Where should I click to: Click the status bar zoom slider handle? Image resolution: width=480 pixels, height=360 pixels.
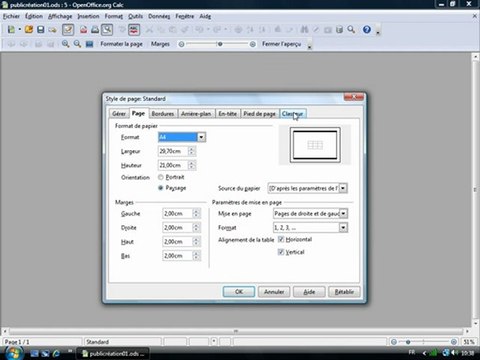click(x=408, y=342)
